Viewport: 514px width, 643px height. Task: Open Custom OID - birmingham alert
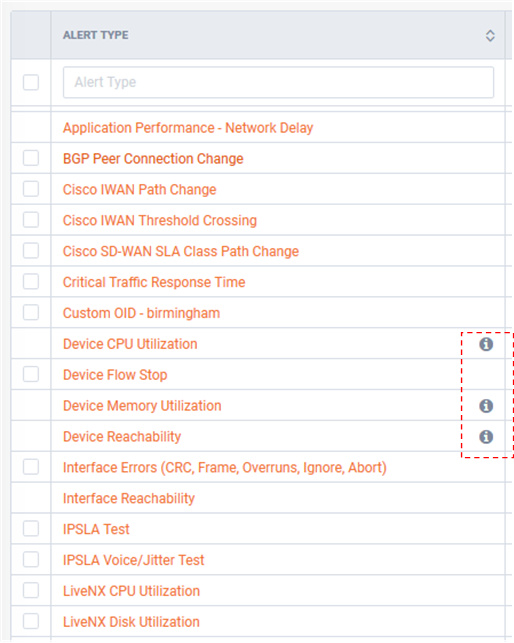coord(141,313)
